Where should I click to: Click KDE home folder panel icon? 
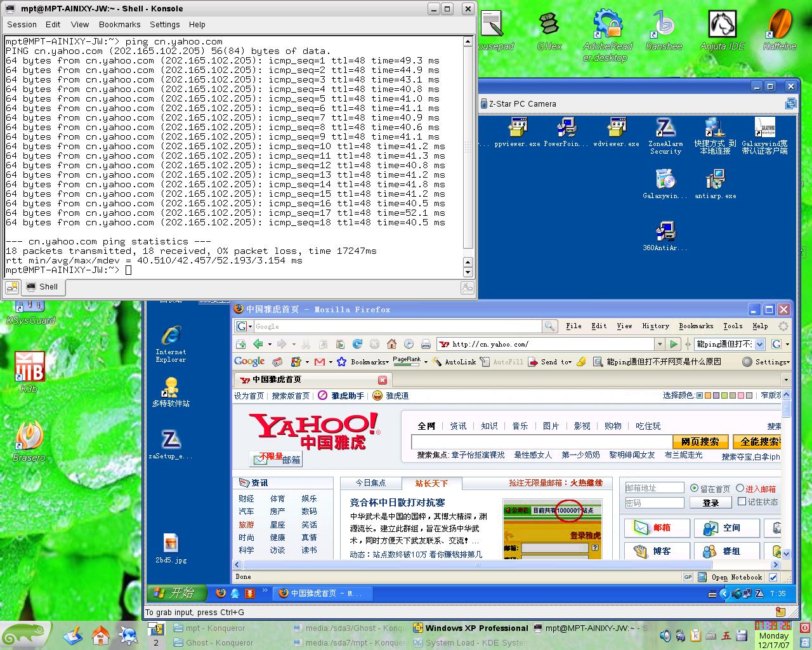tap(100, 635)
